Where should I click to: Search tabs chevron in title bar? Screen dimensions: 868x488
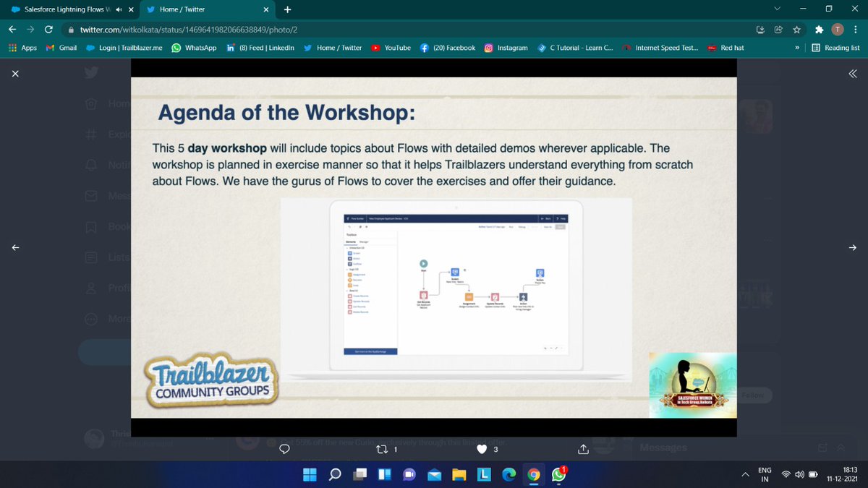[x=777, y=9]
